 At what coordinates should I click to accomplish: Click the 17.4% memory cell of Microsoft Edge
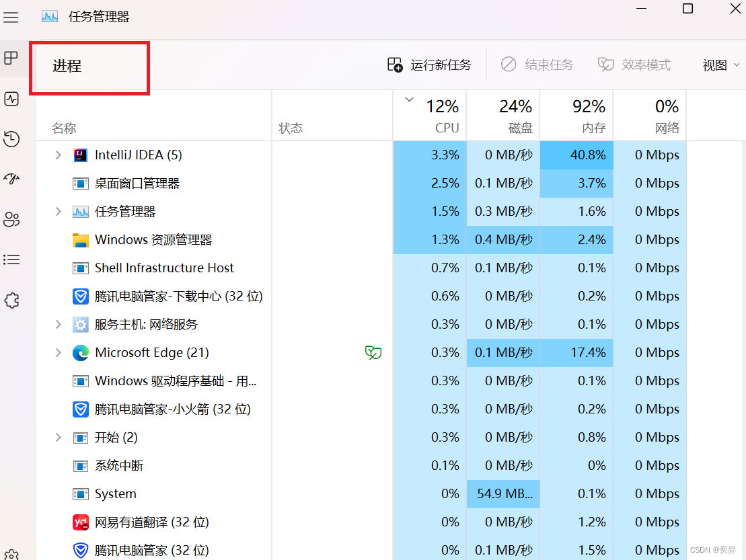576,353
